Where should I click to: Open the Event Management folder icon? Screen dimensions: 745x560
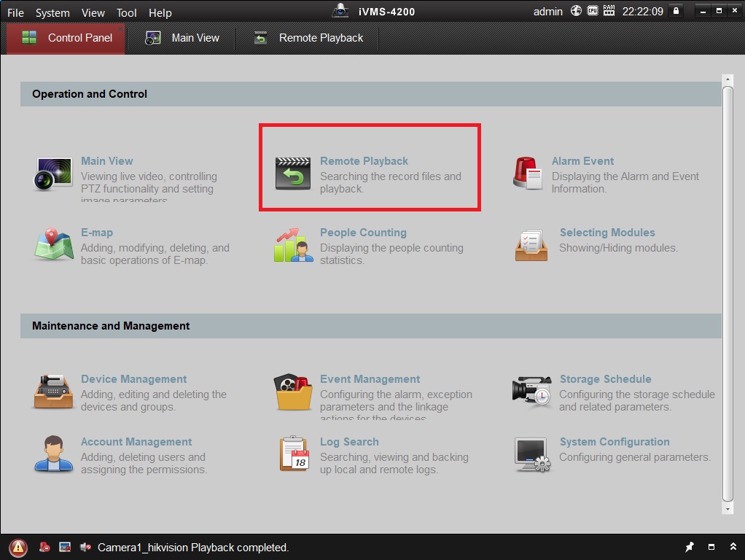[293, 392]
